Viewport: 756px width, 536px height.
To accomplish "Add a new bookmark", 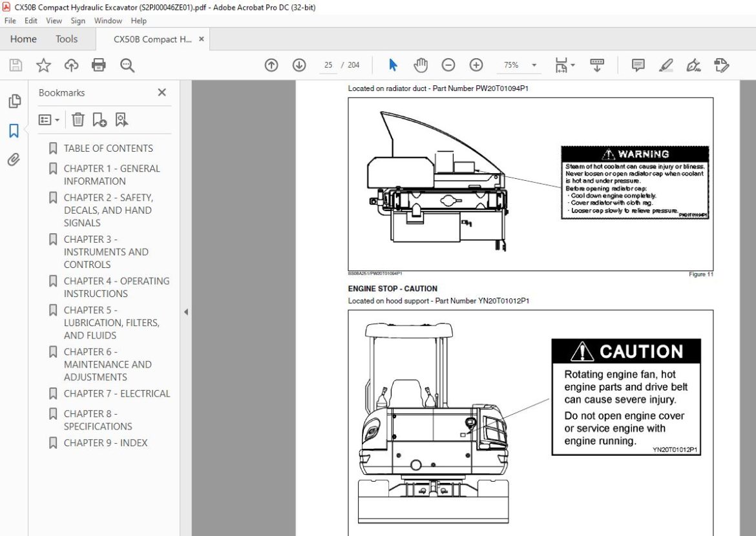I will coord(100,119).
